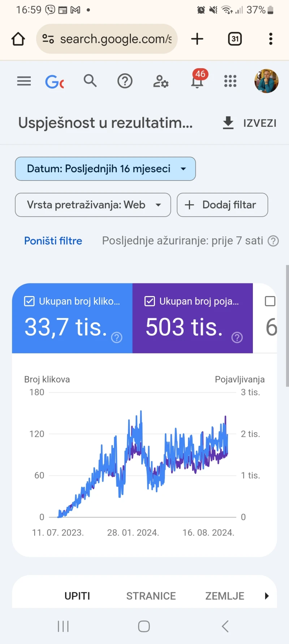Open the help question mark icon
Screen dimensions: 289x644
pyautogui.click(x=125, y=81)
